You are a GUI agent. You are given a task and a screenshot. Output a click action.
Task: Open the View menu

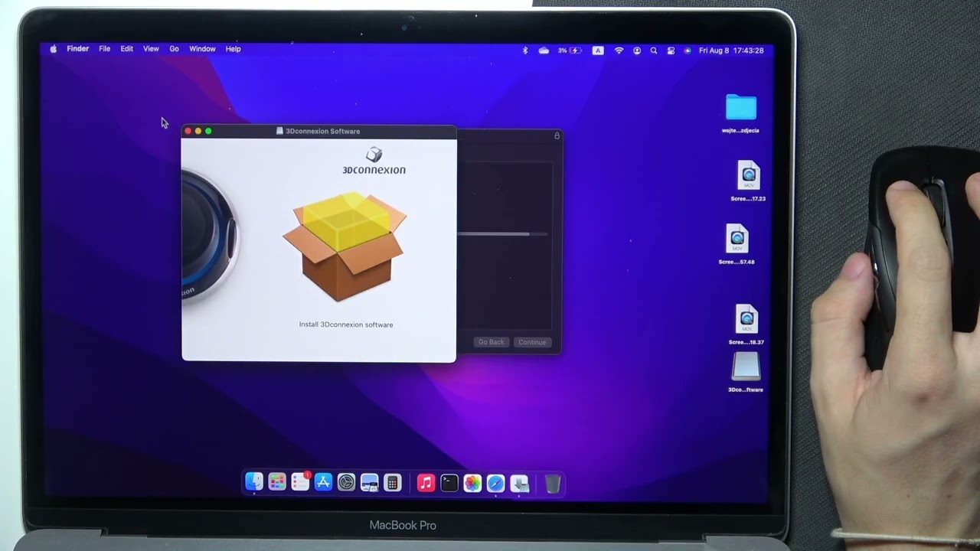click(x=151, y=49)
